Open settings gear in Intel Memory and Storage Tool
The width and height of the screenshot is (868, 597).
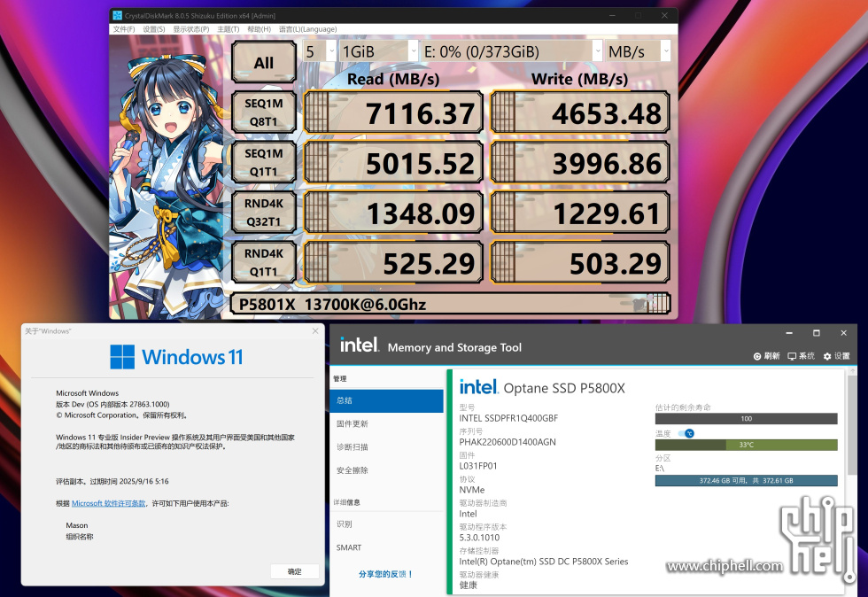tap(827, 356)
